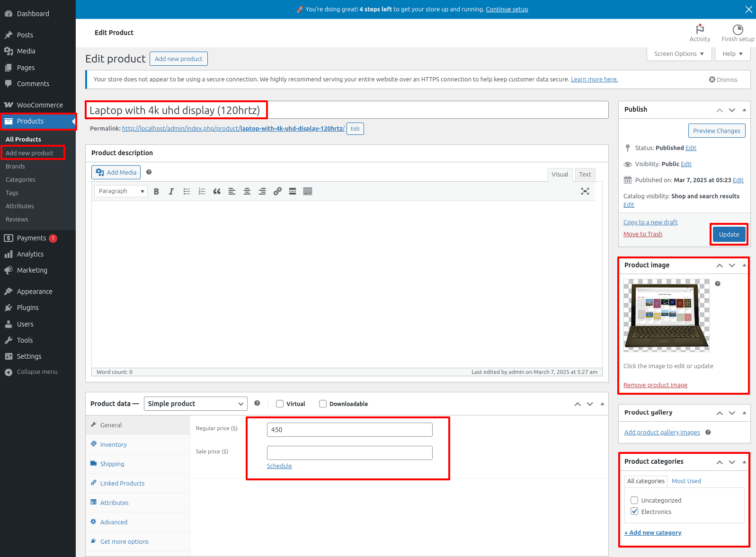
Task: Open the Activity panel
Action: (700, 33)
